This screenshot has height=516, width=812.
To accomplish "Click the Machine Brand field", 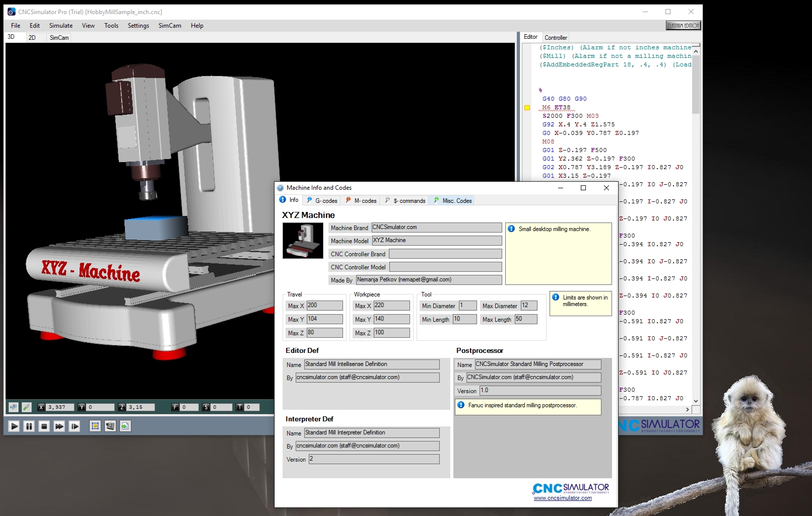I will coord(437,228).
